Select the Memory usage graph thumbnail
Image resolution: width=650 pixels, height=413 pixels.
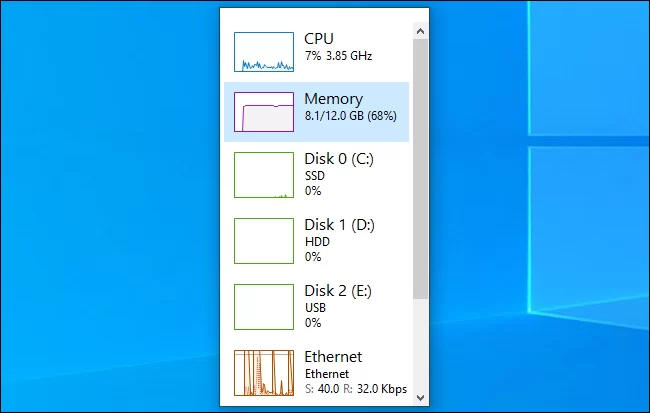264,112
